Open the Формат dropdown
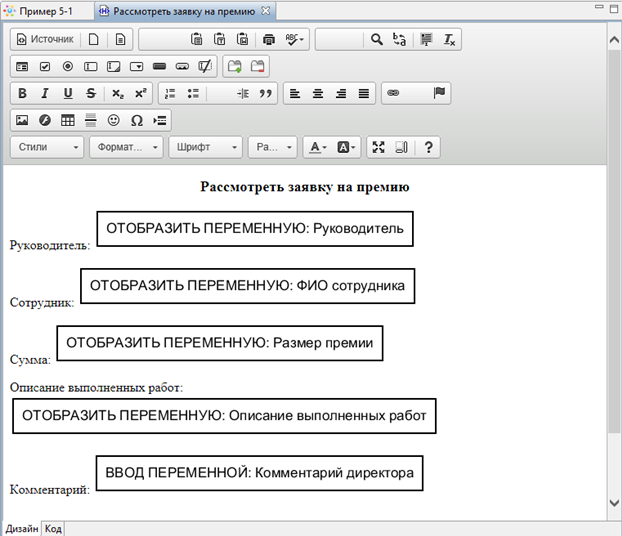 click(126, 147)
